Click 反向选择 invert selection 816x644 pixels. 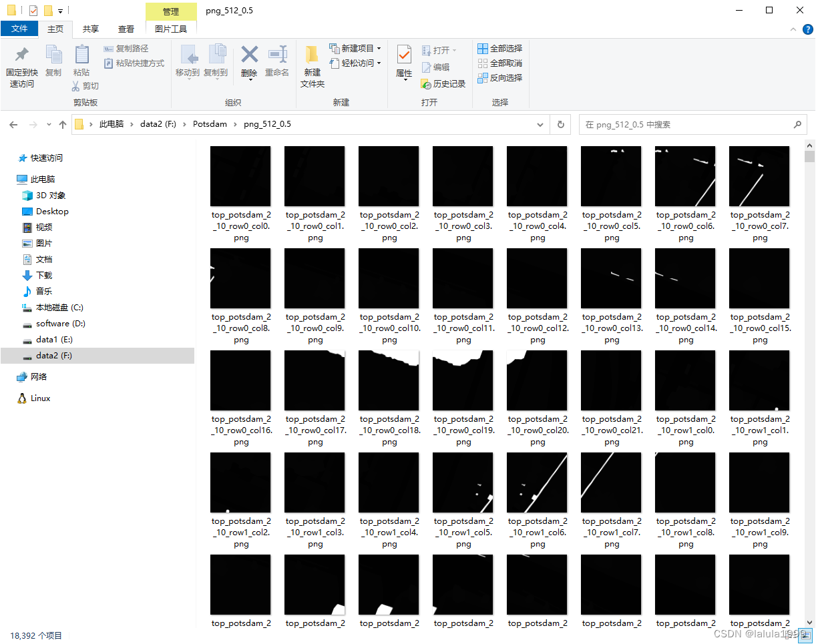(500, 78)
